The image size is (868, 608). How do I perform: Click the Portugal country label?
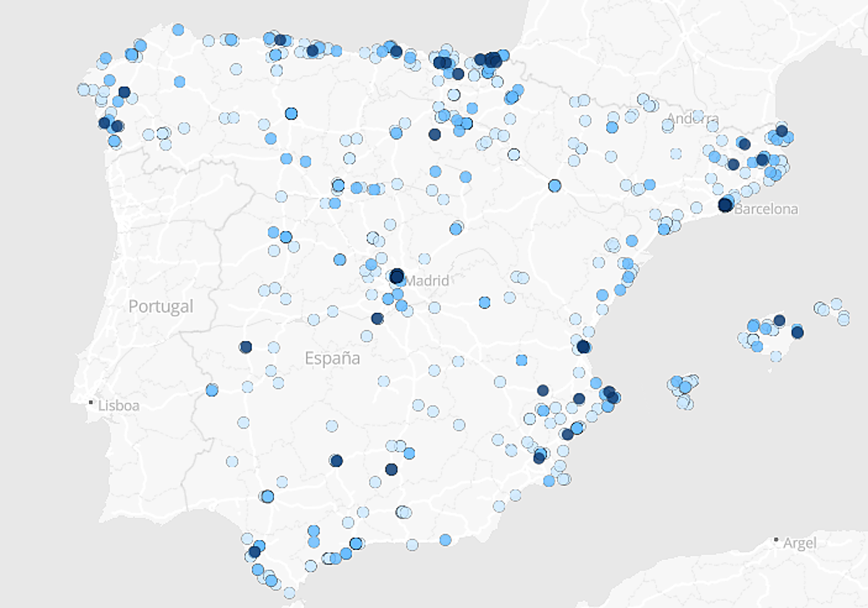tap(161, 306)
